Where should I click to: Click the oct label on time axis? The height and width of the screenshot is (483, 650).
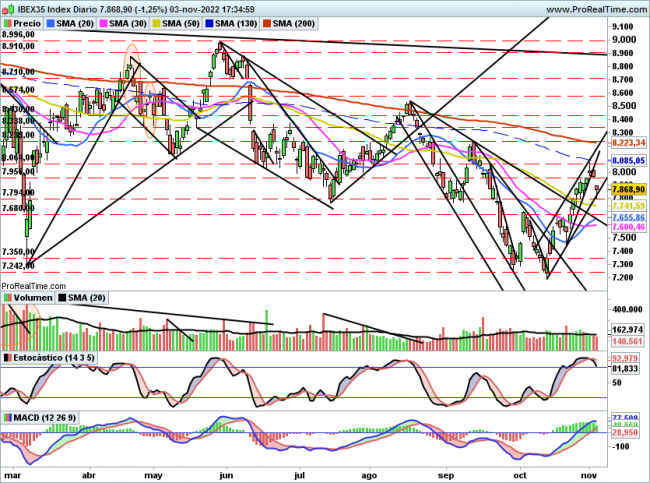520,475
